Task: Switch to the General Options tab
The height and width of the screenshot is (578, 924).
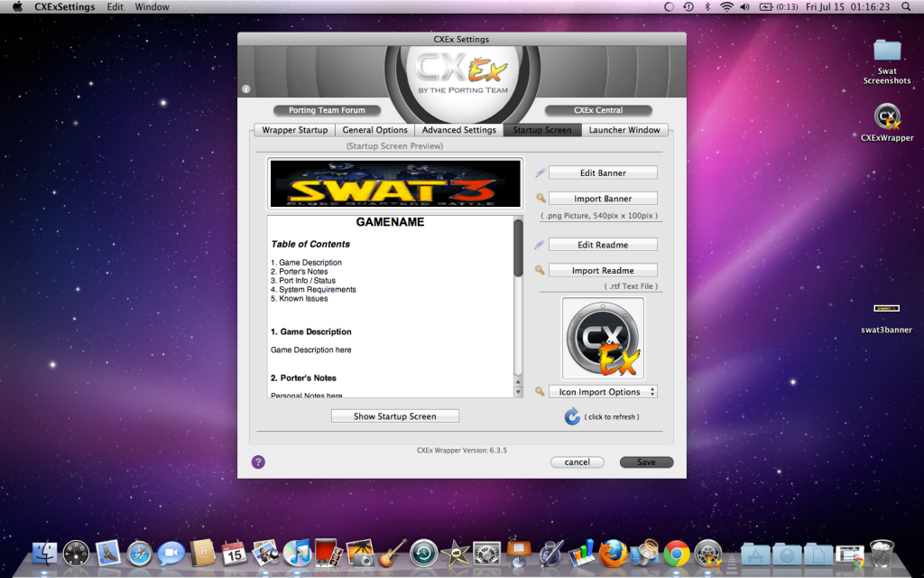Action: click(374, 130)
